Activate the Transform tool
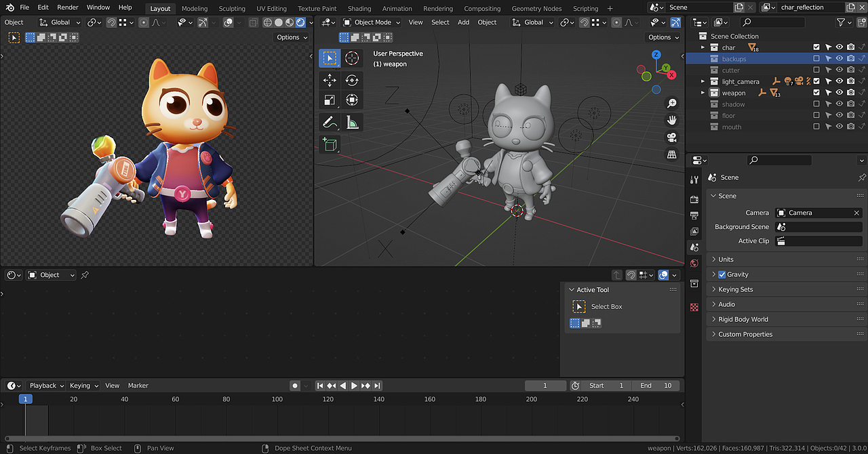Image resolution: width=868 pixels, height=454 pixels. click(351, 100)
